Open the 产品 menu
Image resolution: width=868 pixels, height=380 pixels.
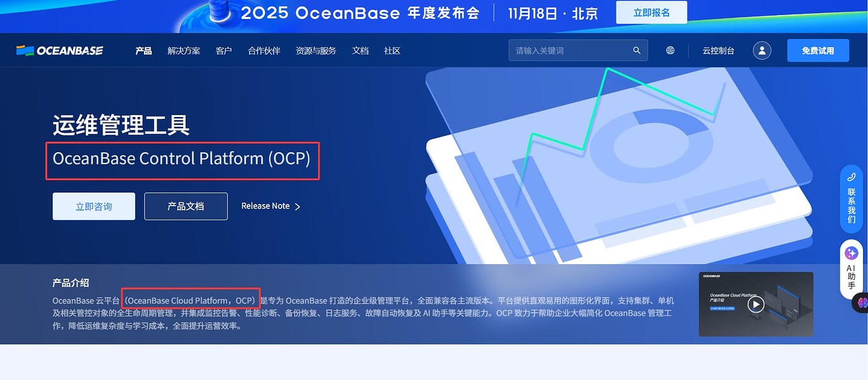click(143, 50)
